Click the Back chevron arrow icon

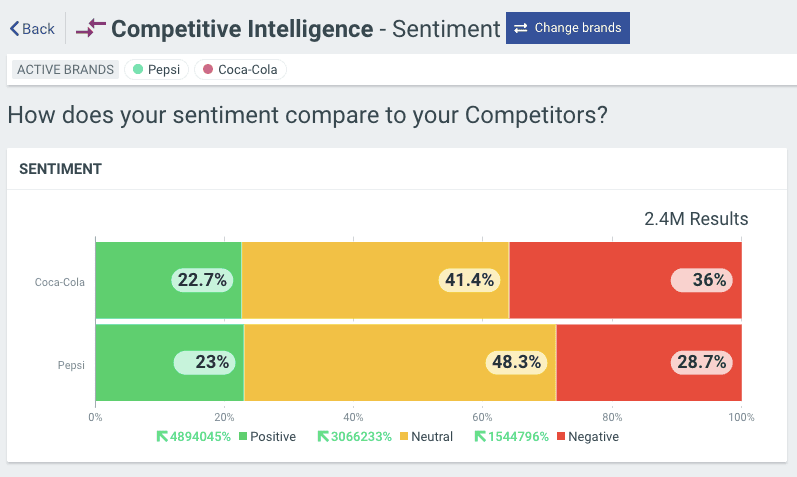pos(14,28)
